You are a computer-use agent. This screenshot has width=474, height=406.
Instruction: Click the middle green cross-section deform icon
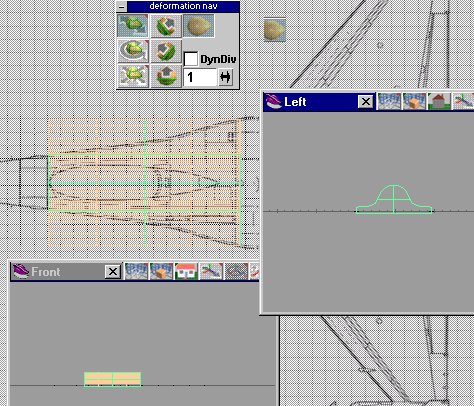166,51
